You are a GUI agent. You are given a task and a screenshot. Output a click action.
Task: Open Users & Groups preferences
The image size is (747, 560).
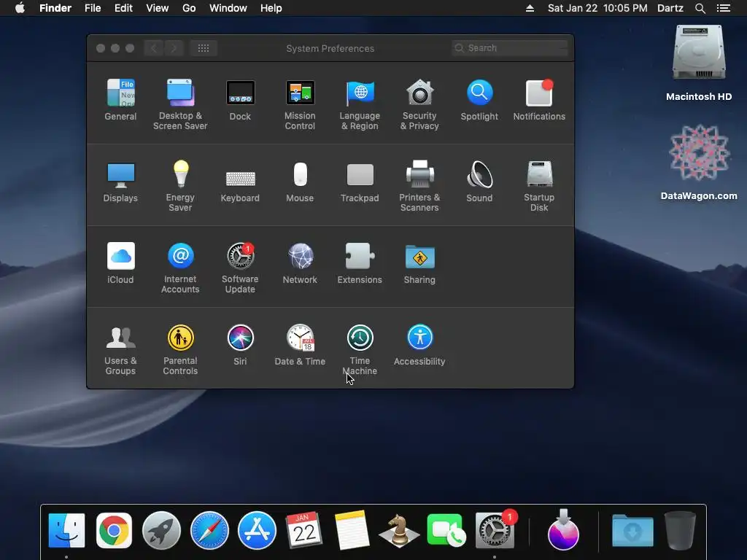[x=120, y=349]
